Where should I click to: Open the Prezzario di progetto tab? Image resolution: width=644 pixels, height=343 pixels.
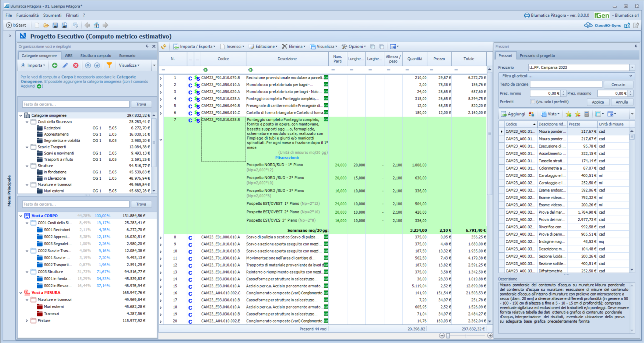(537, 56)
